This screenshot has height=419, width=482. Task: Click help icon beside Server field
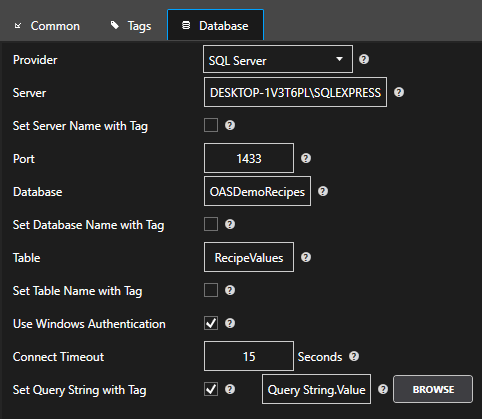[399, 92]
